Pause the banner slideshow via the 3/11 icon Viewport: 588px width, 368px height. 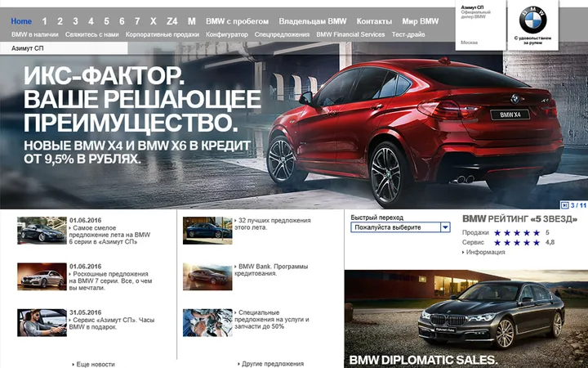(x=565, y=205)
